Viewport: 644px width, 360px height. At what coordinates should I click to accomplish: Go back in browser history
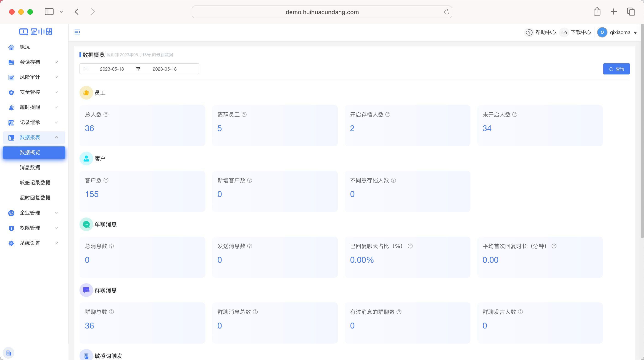pyautogui.click(x=77, y=12)
